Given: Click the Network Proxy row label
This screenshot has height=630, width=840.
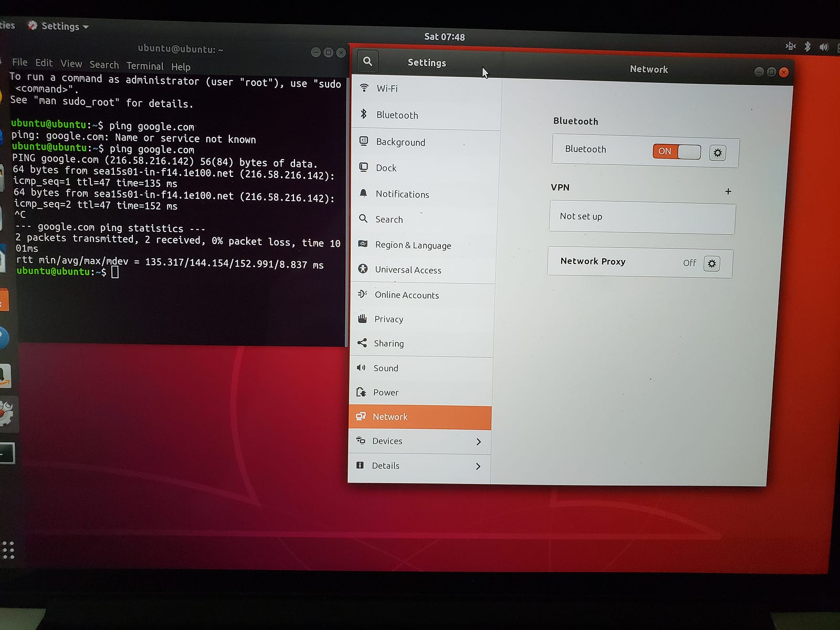Looking at the screenshot, I should point(593,261).
